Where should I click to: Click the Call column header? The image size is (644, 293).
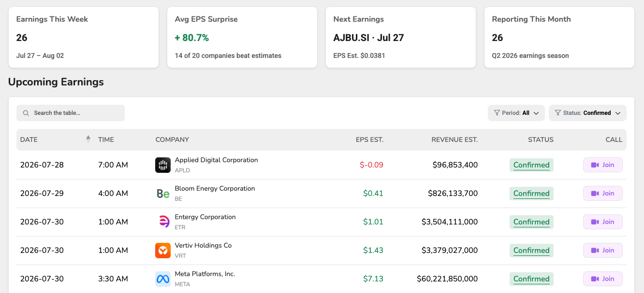(614, 140)
